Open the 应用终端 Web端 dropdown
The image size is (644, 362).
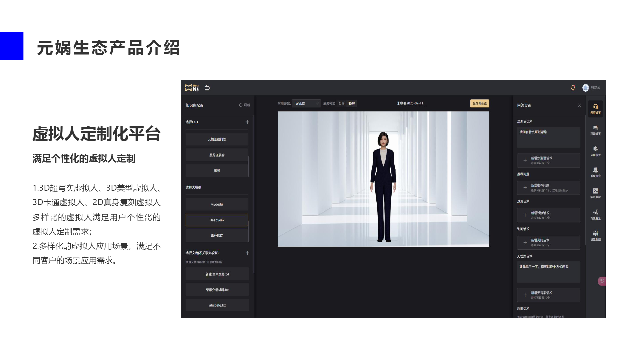pyautogui.click(x=306, y=103)
